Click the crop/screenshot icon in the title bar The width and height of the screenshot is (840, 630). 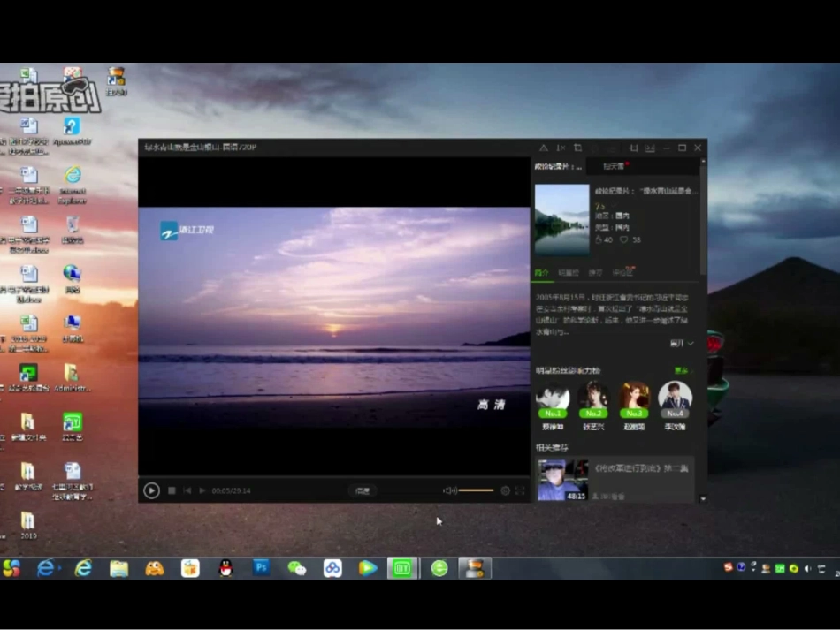click(x=577, y=148)
